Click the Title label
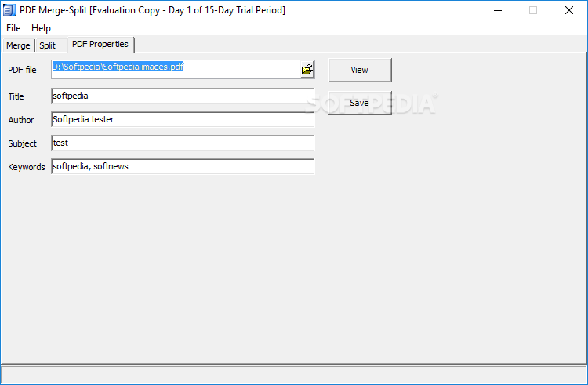The width and height of the screenshot is (588, 385). [16, 96]
